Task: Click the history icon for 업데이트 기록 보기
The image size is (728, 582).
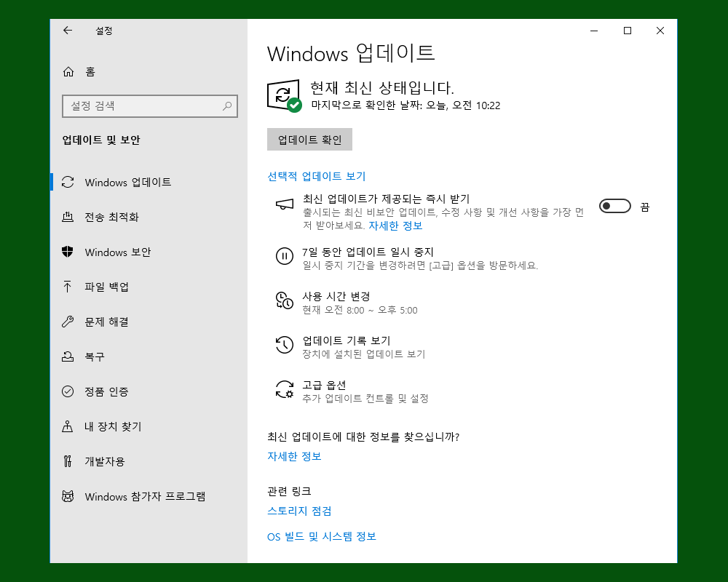Action: coord(285,345)
